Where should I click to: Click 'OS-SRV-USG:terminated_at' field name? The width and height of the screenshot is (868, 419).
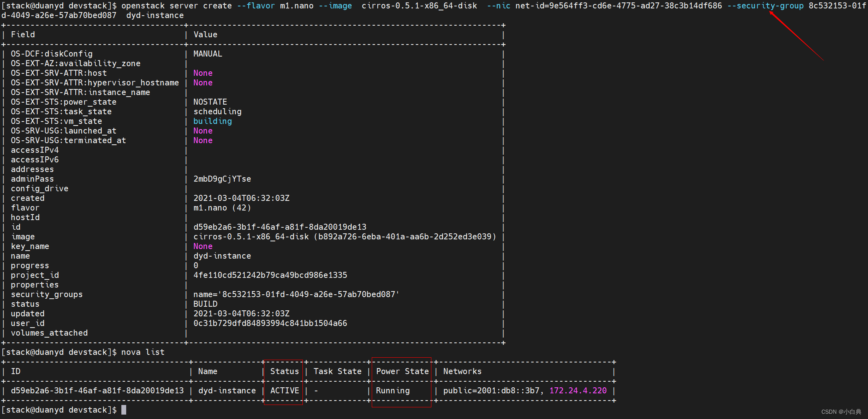(x=68, y=140)
